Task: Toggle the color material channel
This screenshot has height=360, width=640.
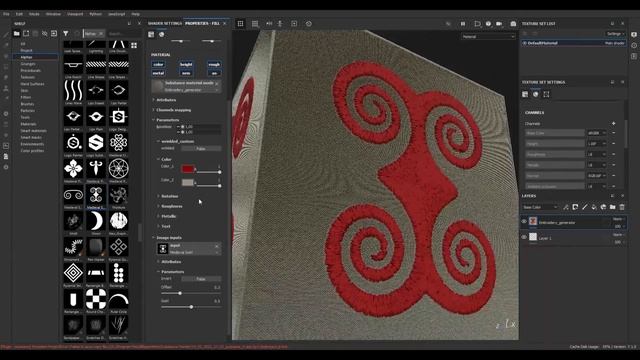Action: (158, 64)
